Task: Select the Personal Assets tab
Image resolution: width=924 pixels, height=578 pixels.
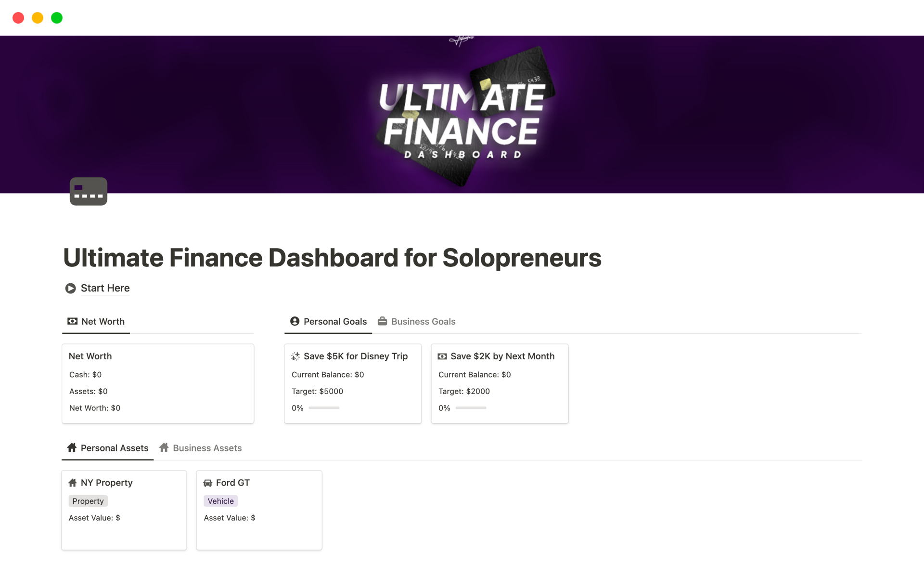Action: click(x=114, y=448)
